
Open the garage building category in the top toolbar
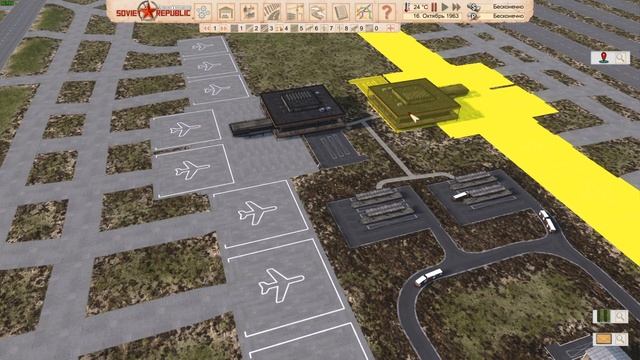[x=226, y=11]
